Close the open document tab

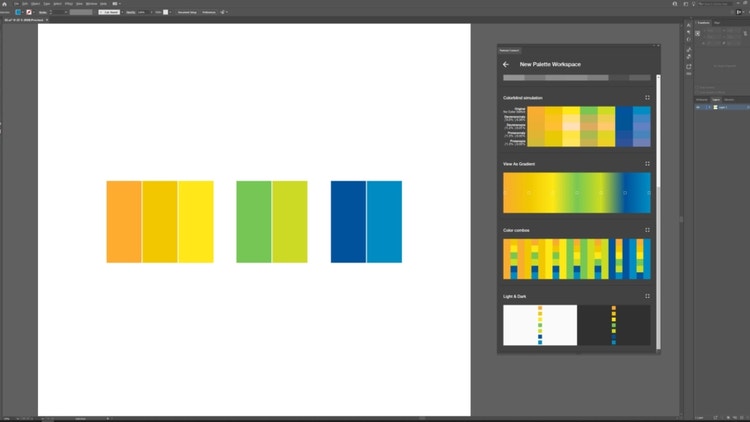pyautogui.click(x=47, y=20)
